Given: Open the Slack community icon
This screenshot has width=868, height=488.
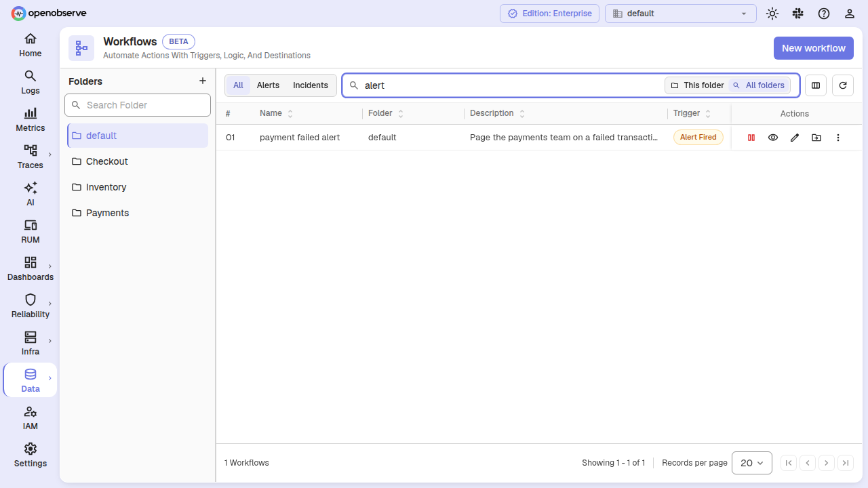Looking at the screenshot, I should coord(797,14).
